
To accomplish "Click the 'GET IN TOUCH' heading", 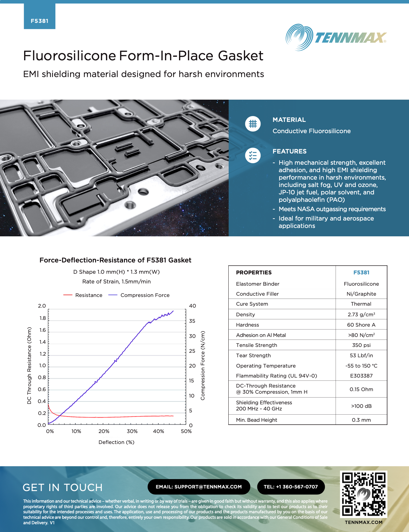I will coord(63,488).
